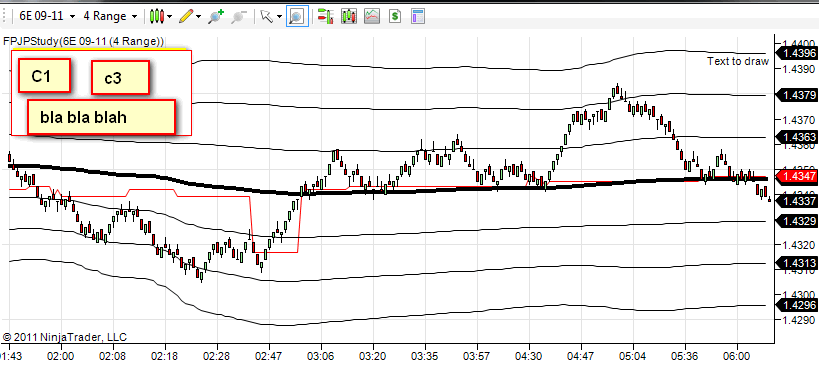The image size is (819, 365).
Task: Click the 02:47 time axis label
Action: tap(268, 356)
